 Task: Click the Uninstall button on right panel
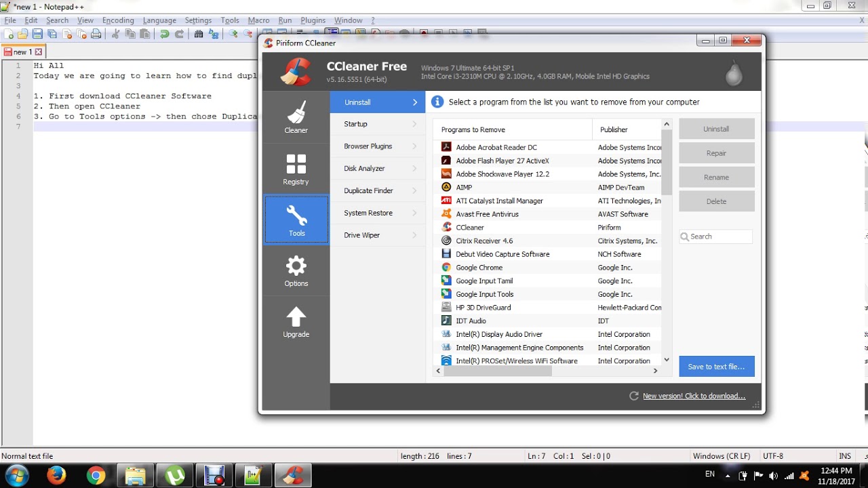716,129
